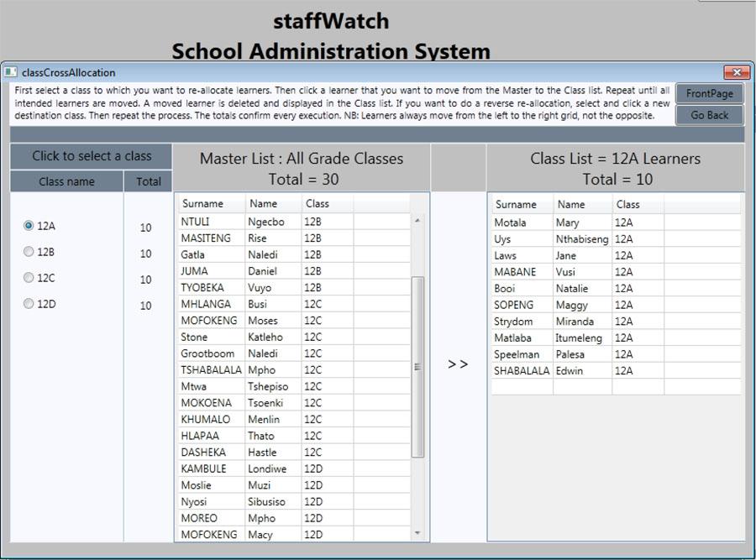Select the 12A class radio button
756x560 pixels.
pos(29,226)
